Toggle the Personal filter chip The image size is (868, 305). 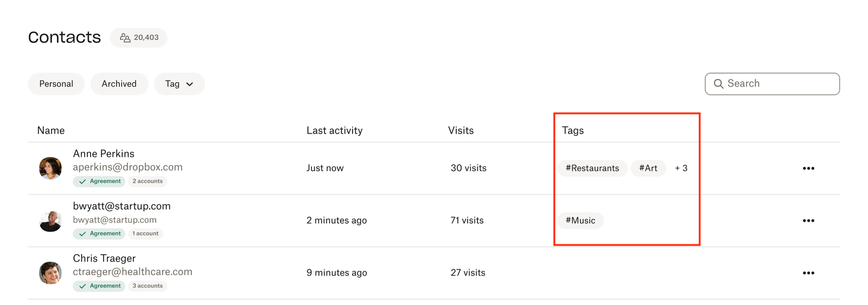(x=56, y=84)
